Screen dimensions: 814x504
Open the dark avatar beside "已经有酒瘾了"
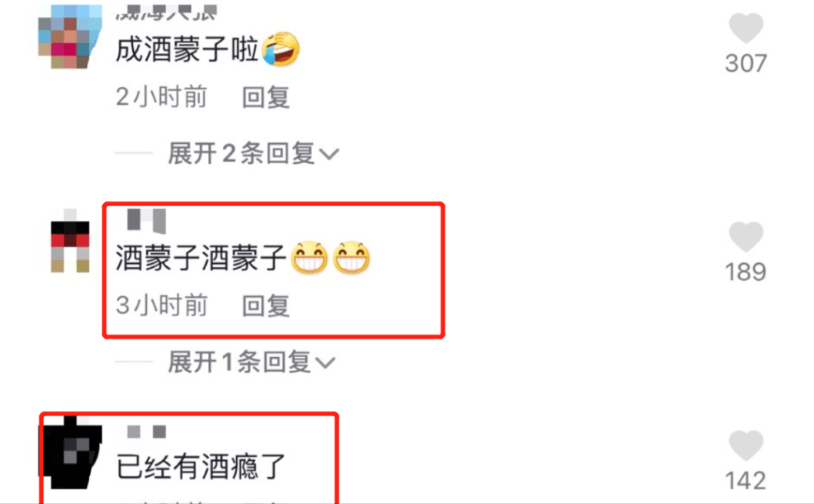(x=71, y=452)
